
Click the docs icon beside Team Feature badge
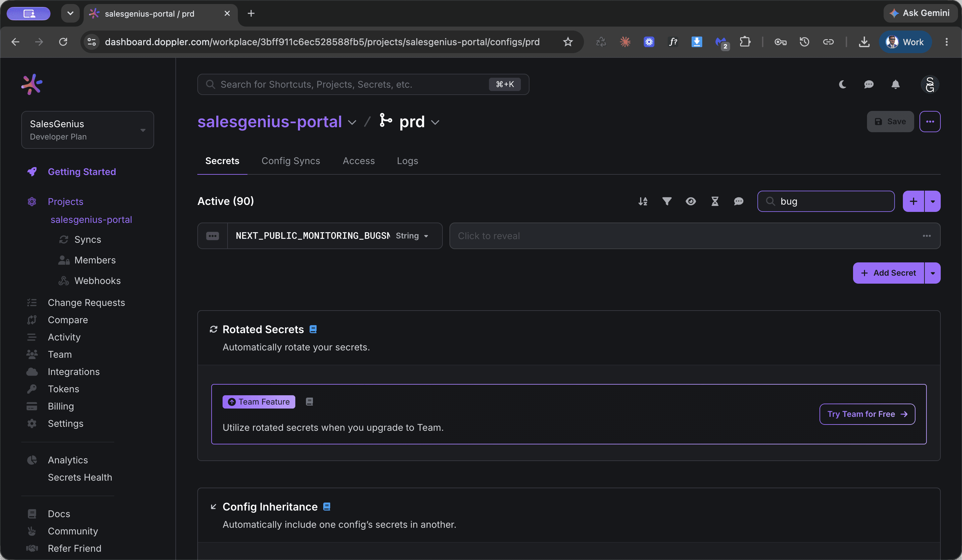310,402
